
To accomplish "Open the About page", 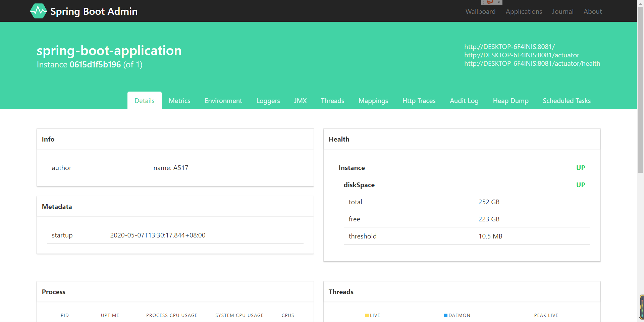I will pyautogui.click(x=593, y=11).
